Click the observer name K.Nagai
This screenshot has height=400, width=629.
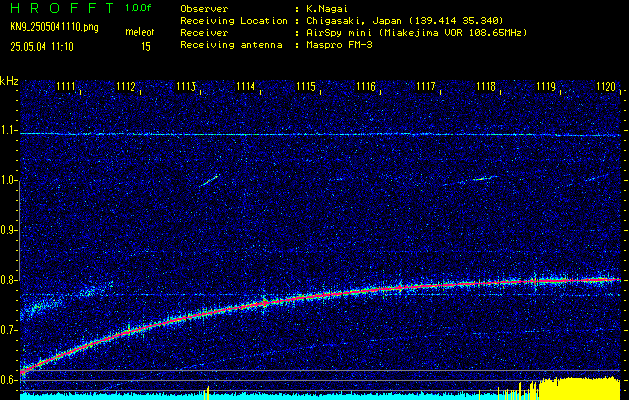click(x=325, y=9)
